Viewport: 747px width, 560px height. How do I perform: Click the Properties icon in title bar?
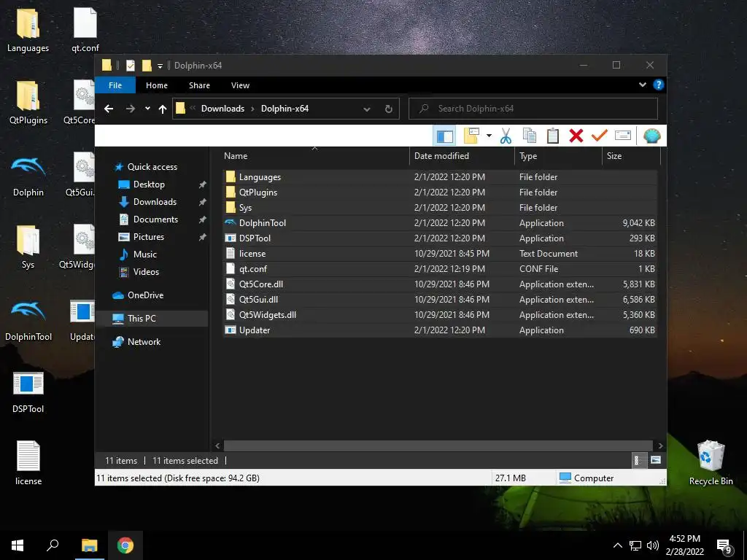click(x=130, y=65)
